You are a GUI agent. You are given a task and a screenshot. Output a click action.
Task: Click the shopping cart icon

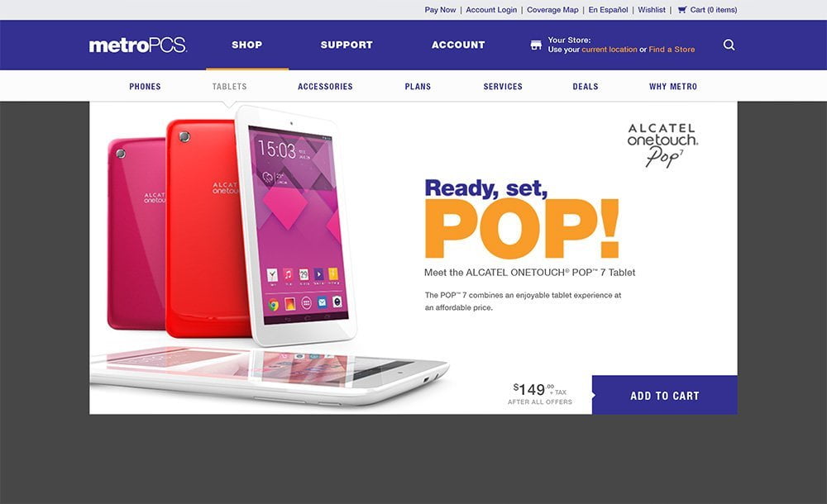[682, 9]
